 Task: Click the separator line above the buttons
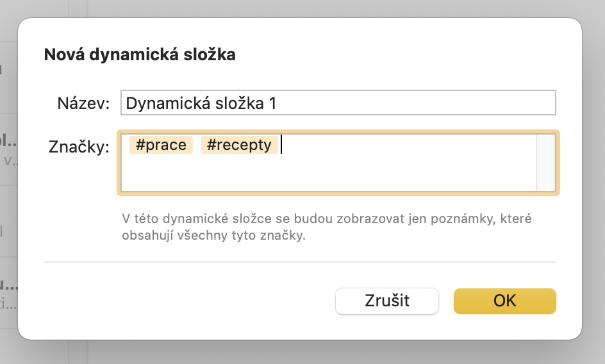[300, 262]
